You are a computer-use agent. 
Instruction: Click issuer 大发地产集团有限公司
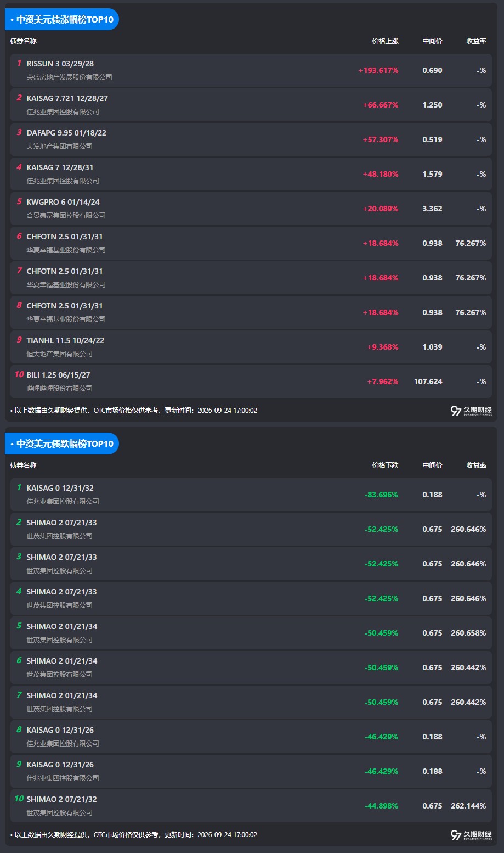[59, 147]
